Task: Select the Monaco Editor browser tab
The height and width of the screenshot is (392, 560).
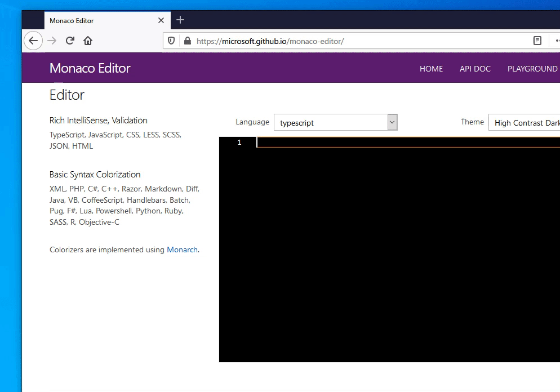Action: click(108, 20)
